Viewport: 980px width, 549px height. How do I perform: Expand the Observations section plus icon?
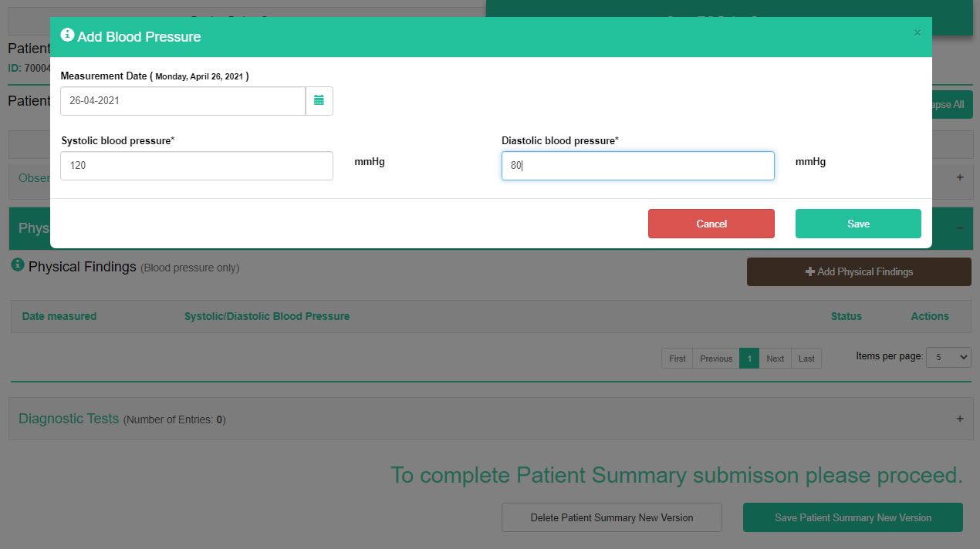tap(959, 177)
